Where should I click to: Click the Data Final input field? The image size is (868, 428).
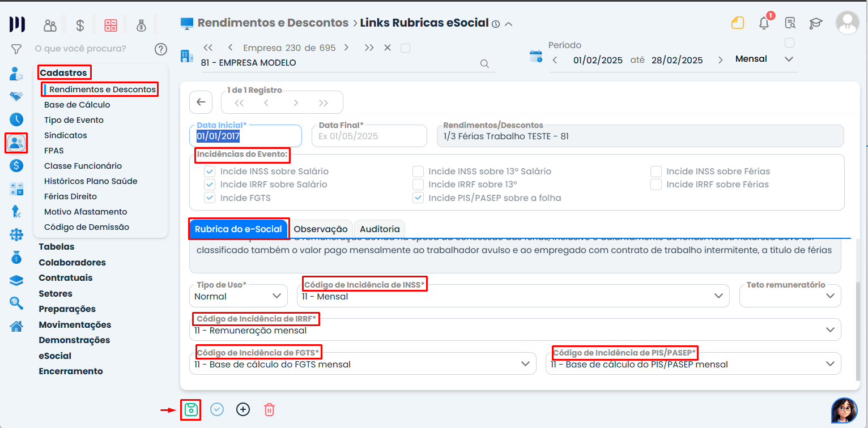[x=369, y=136]
